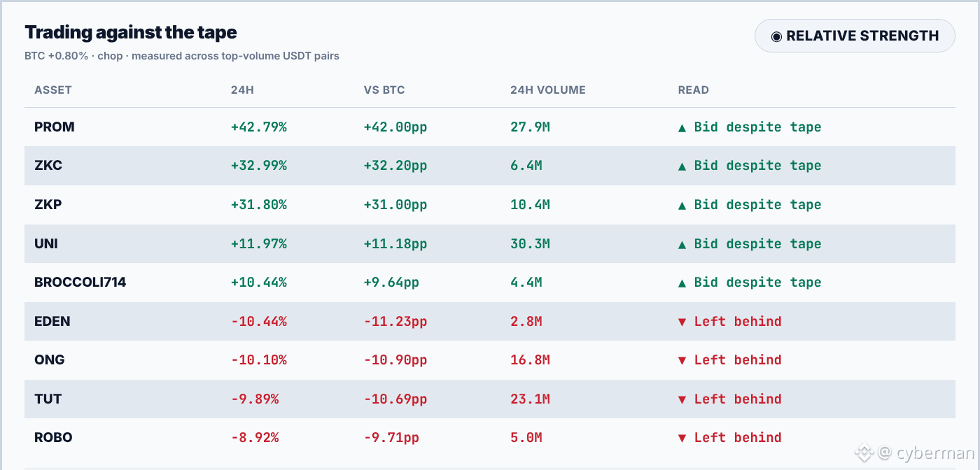Click the Binance logo watermark beside cyberman
Viewport: 980px width, 470px height.
click(864, 453)
